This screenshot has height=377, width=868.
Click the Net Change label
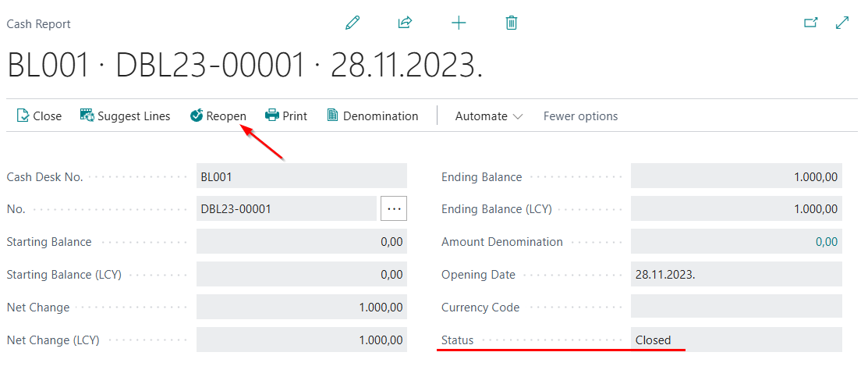click(38, 308)
